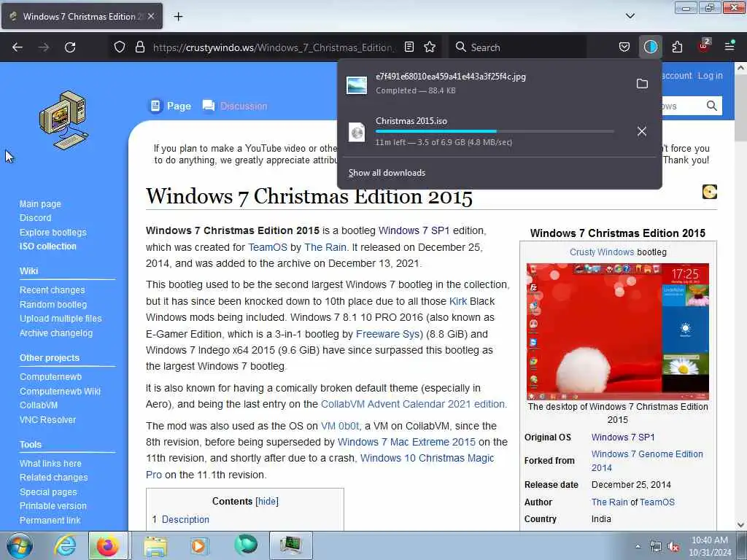
Task: Click the Log in link
Action: click(x=711, y=76)
